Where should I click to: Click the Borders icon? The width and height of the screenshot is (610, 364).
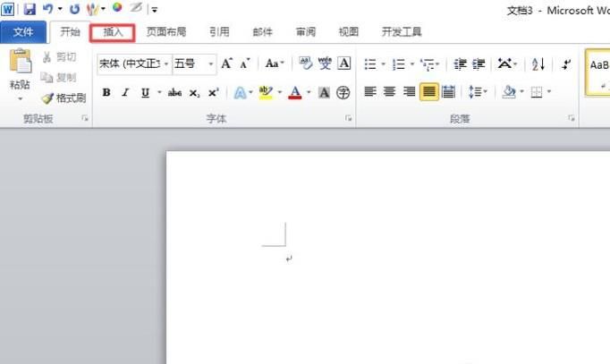point(537,92)
